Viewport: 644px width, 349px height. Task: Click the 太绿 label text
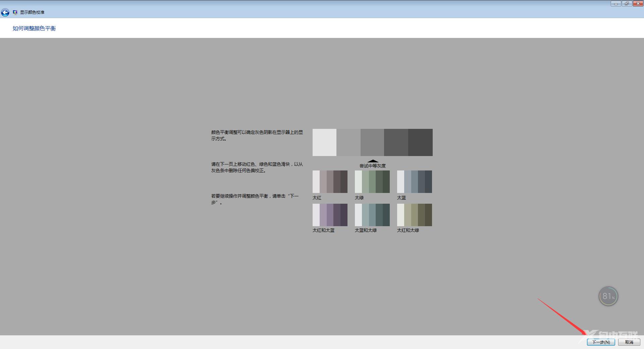tap(359, 198)
